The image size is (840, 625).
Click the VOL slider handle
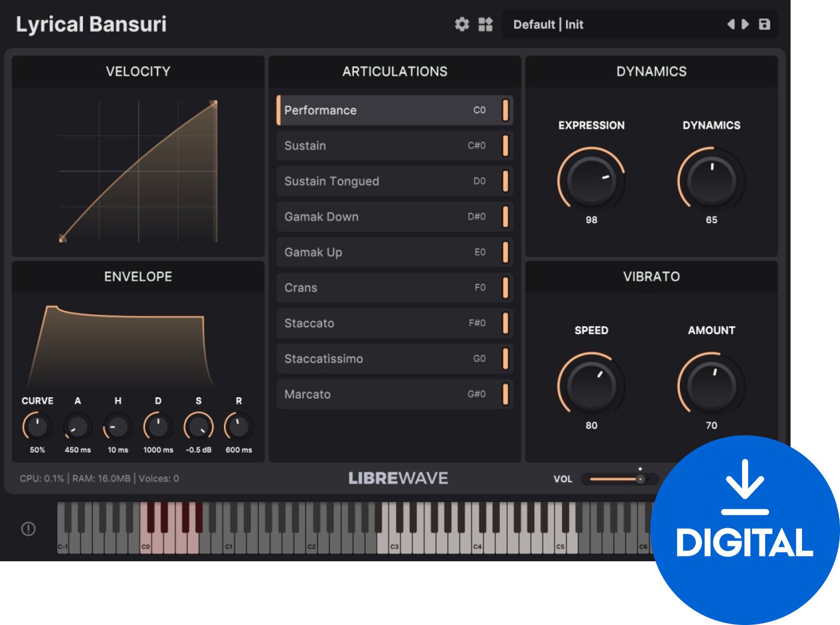point(640,479)
